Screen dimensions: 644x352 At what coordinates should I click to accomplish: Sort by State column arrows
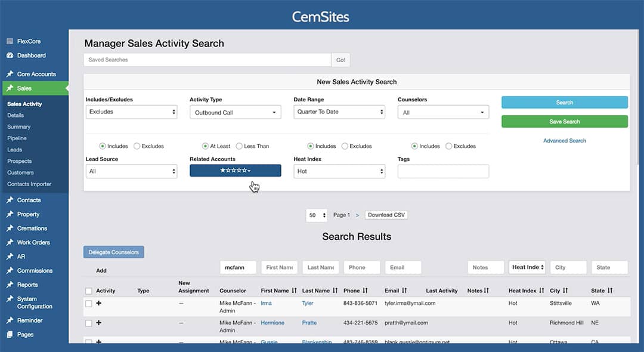coord(610,291)
